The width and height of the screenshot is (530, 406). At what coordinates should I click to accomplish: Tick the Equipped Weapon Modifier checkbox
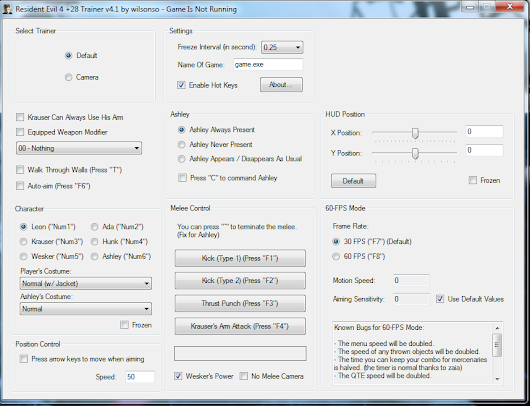[x=20, y=132]
